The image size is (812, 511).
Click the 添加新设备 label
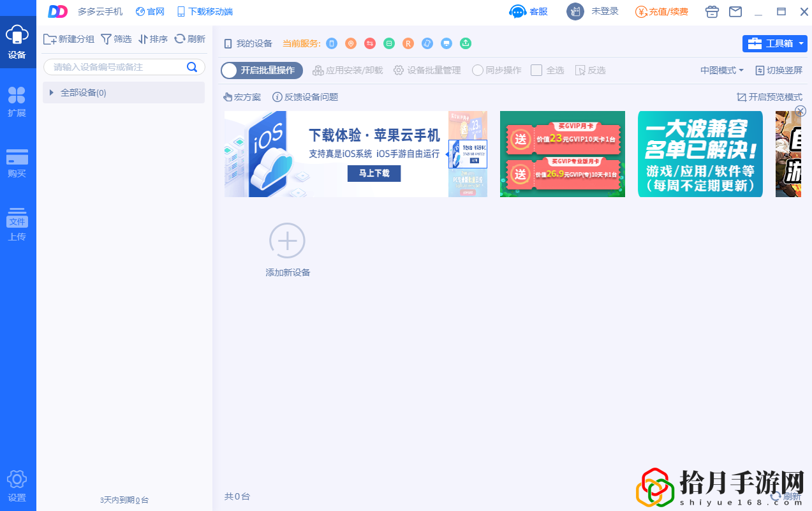[x=288, y=272]
